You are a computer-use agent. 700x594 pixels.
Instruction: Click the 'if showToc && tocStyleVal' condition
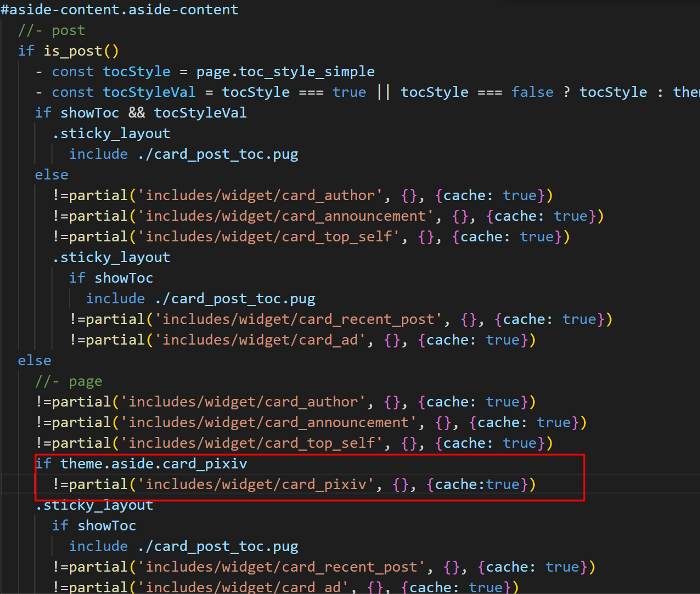[x=140, y=113]
